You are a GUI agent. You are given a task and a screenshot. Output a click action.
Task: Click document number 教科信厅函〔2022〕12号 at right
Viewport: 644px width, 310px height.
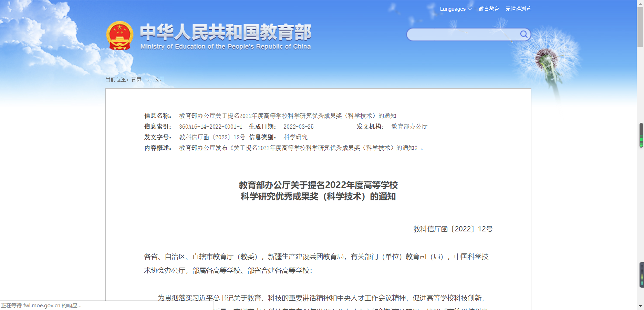point(453,229)
